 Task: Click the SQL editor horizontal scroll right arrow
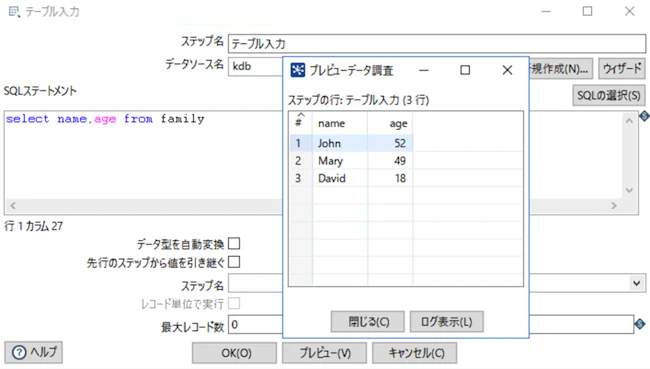(614, 206)
